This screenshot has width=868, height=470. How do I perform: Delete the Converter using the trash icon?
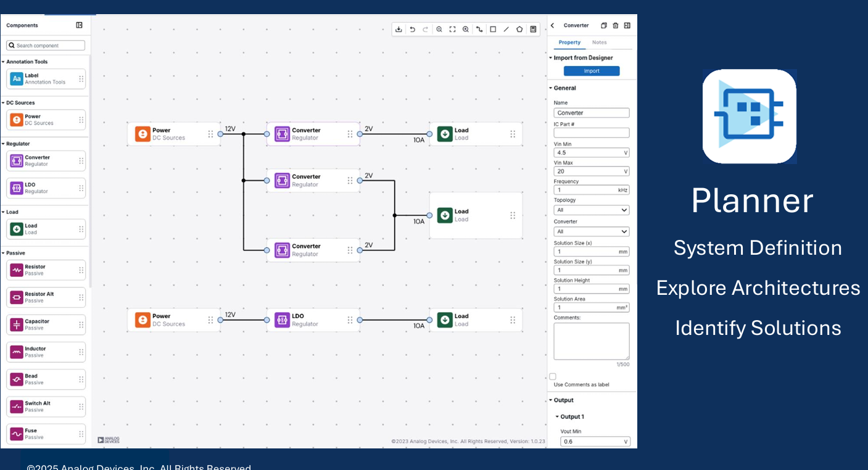pyautogui.click(x=615, y=25)
